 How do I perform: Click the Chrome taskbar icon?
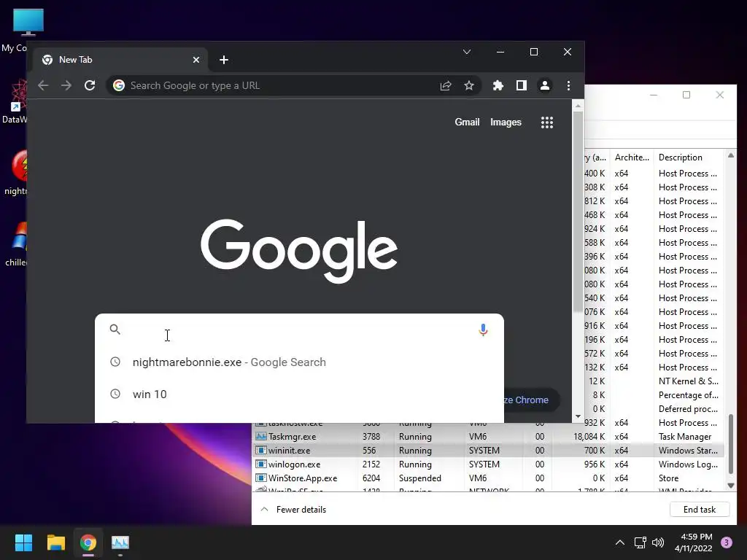click(x=88, y=542)
